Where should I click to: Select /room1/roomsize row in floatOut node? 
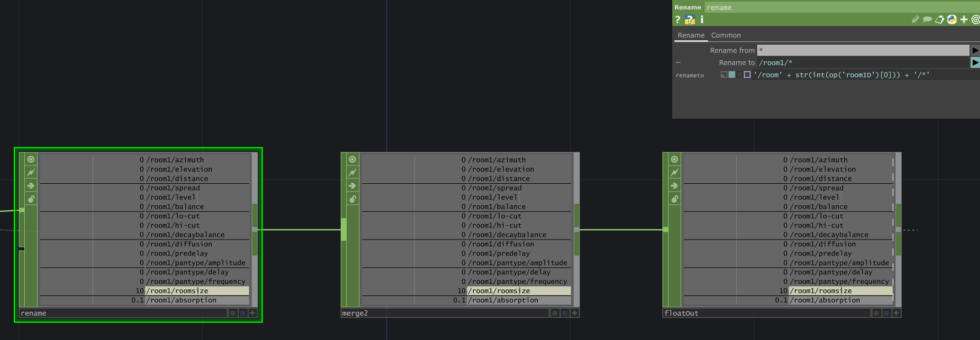(788, 291)
